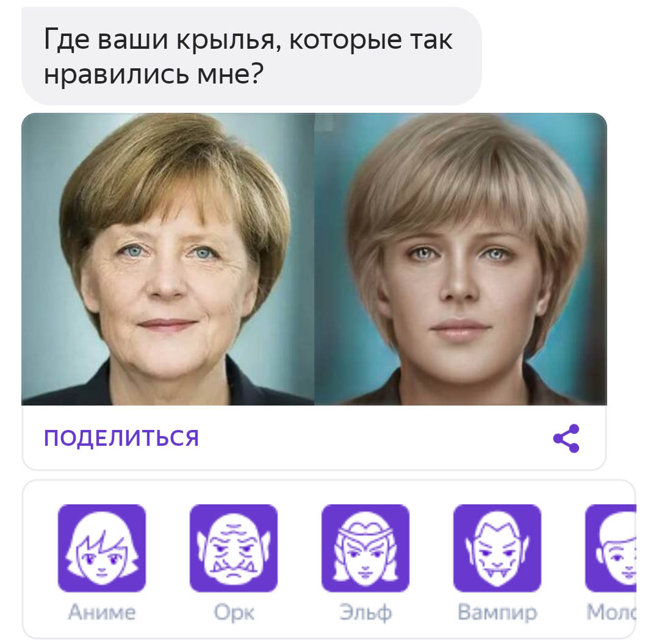Click the gray chat message bubble
Viewport: 645px width, 644px height.
click(x=251, y=56)
